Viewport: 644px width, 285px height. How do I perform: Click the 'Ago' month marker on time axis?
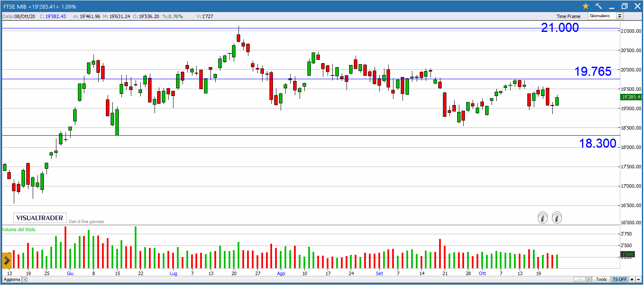coord(281,273)
